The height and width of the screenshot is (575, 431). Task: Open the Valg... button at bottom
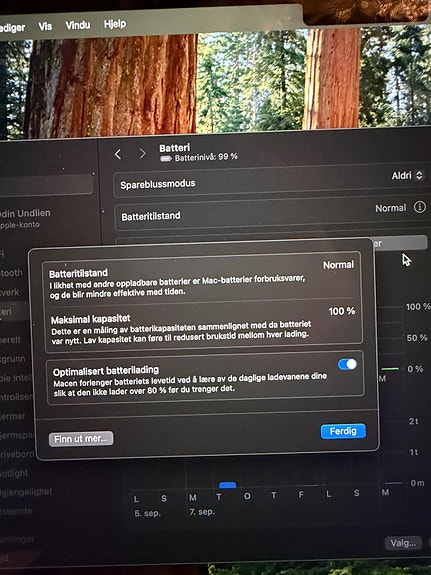(x=403, y=543)
